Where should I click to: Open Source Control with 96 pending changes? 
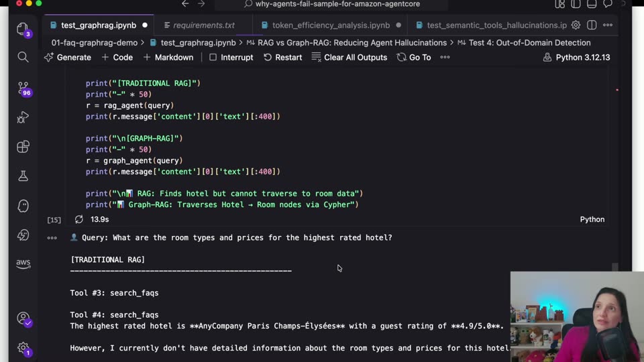pos(23,88)
